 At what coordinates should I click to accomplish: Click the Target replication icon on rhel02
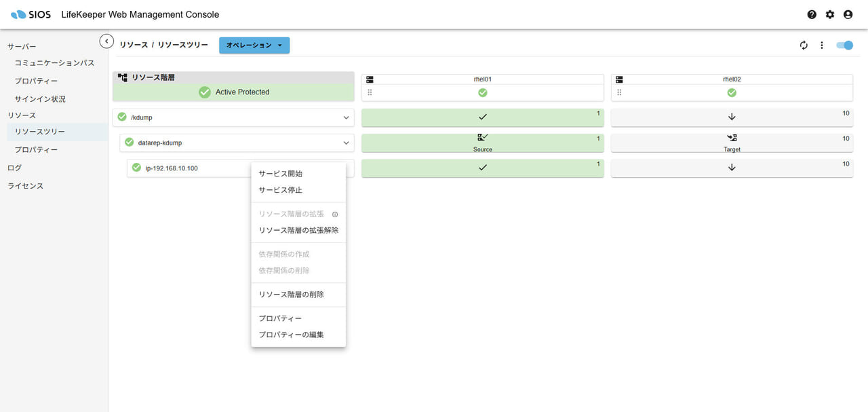click(732, 138)
